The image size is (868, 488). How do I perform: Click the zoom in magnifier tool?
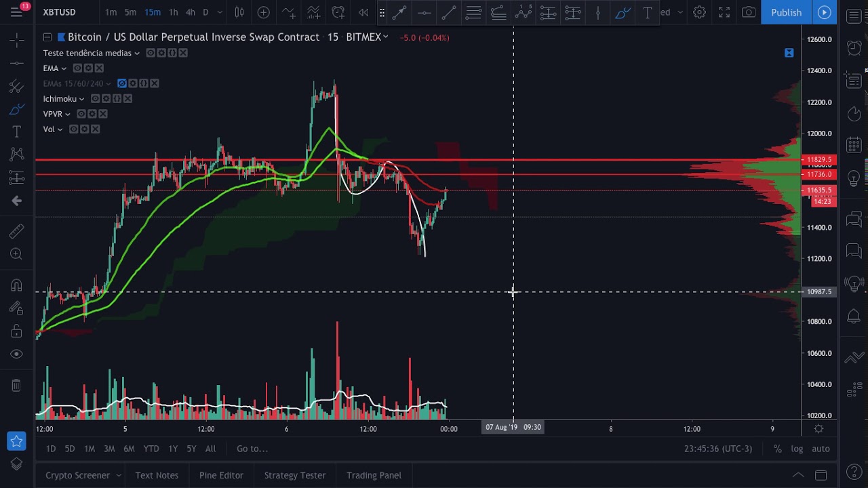pos(16,254)
